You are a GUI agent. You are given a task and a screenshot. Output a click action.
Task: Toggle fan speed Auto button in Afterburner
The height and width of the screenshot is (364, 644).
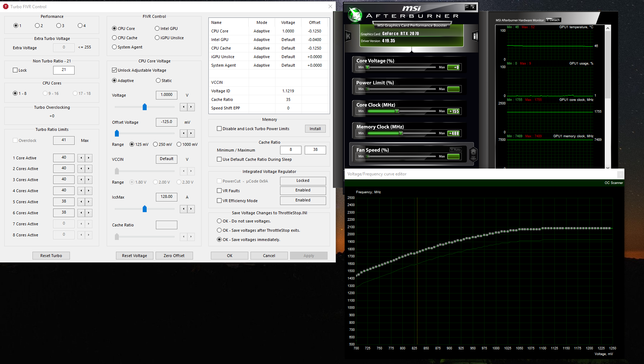(456, 150)
